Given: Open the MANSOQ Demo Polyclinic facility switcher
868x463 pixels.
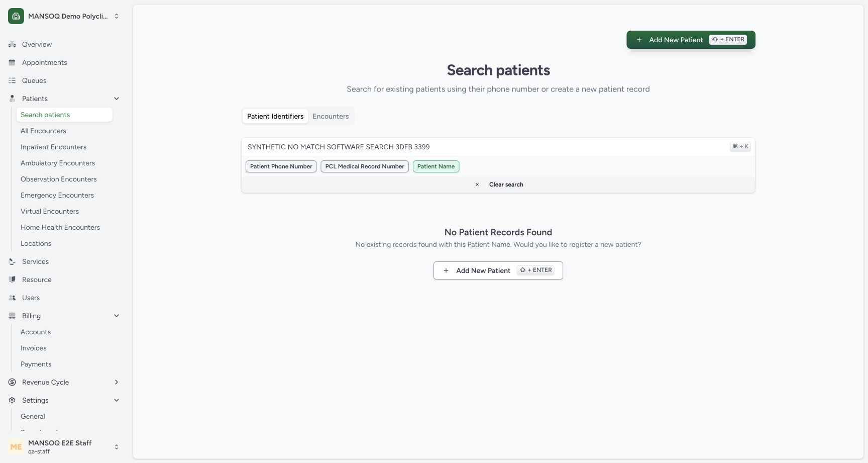Looking at the screenshot, I should coord(64,16).
